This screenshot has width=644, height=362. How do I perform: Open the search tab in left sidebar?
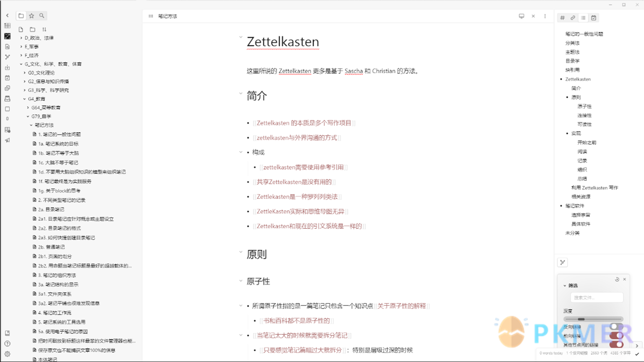[x=42, y=16]
